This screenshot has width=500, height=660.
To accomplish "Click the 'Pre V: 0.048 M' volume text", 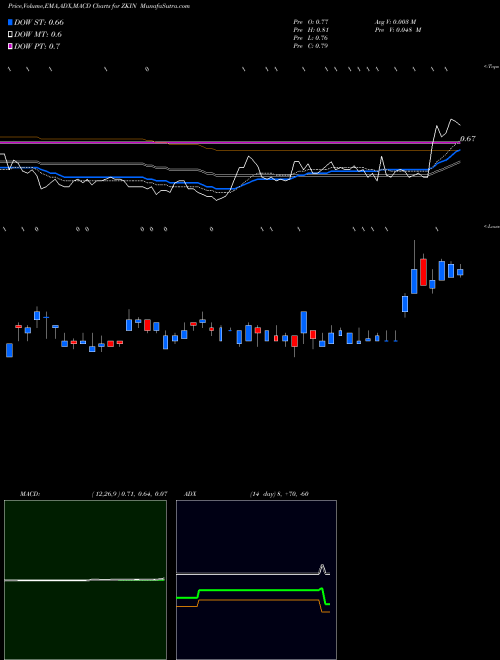I will coord(399,30).
